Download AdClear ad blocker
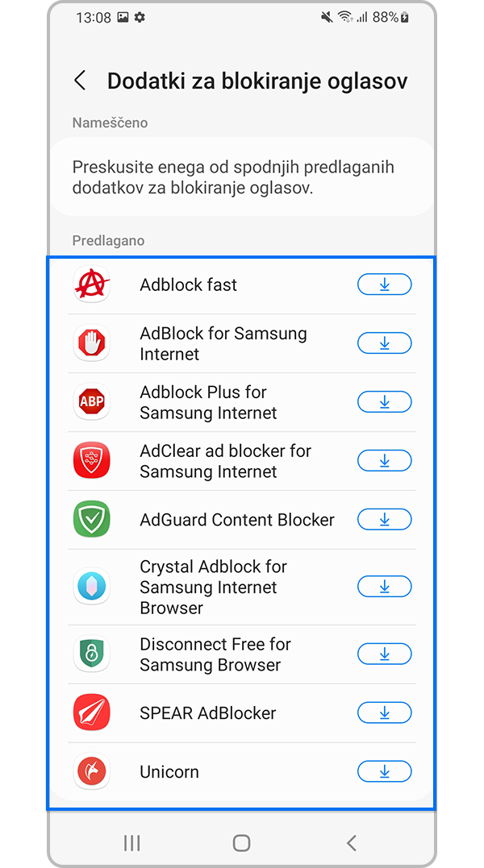Image resolution: width=484 pixels, height=868 pixels. click(384, 461)
